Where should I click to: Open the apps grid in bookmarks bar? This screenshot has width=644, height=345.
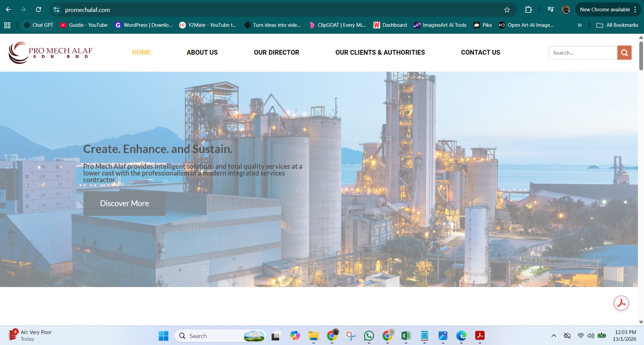click(x=7, y=25)
